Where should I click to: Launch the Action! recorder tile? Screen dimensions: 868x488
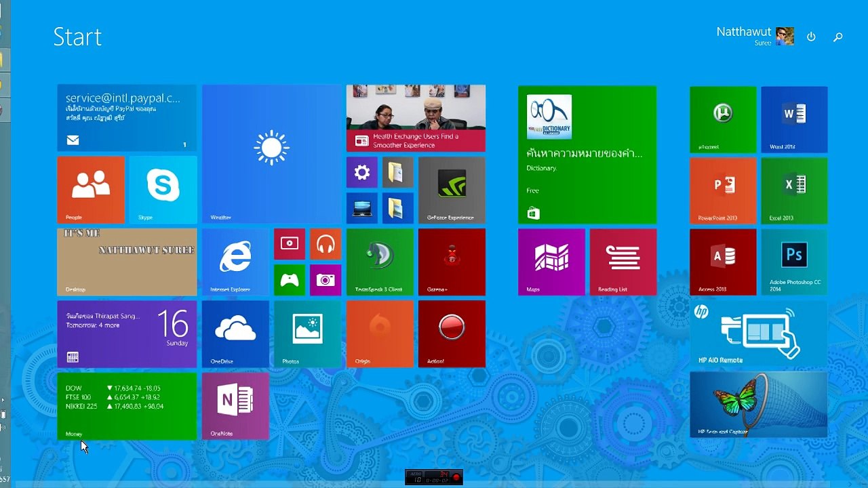click(x=452, y=334)
